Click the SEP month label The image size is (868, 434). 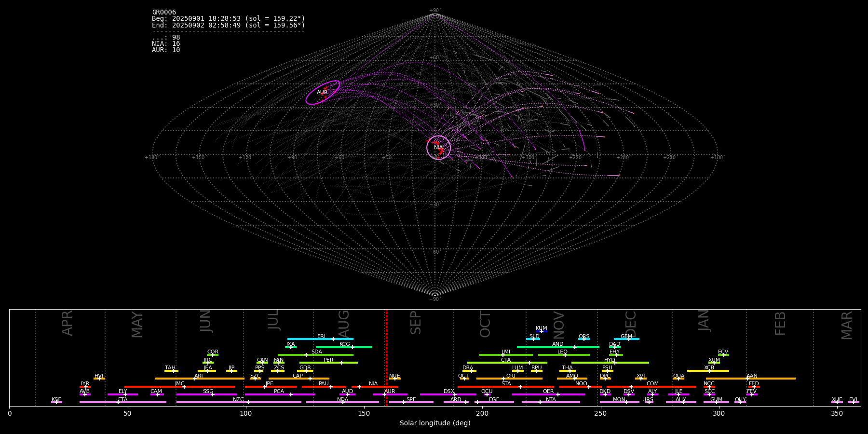pos(416,323)
